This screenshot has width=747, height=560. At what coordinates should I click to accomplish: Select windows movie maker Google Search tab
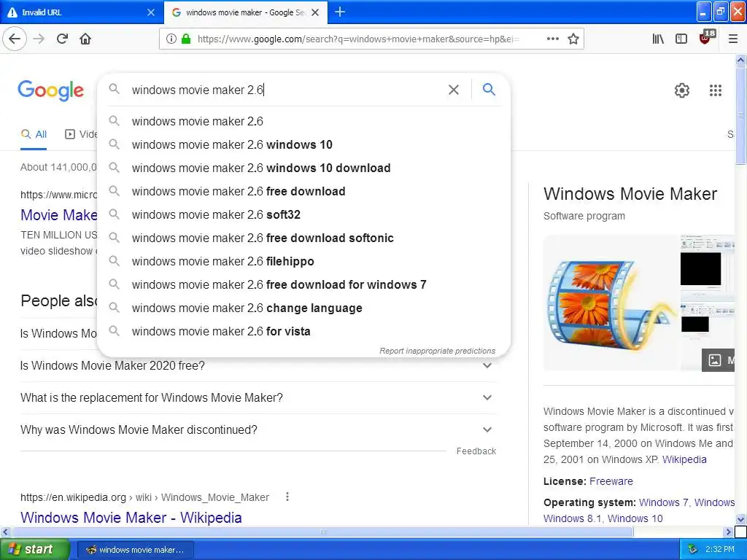tap(246, 12)
